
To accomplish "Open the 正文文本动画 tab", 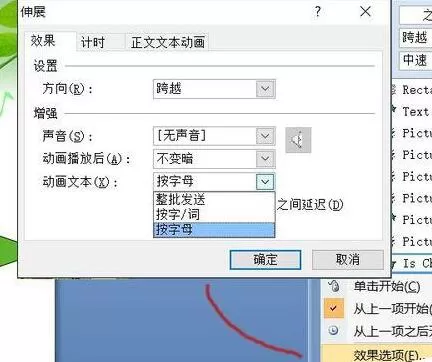I will pyautogui.click(x=168, y=42).
